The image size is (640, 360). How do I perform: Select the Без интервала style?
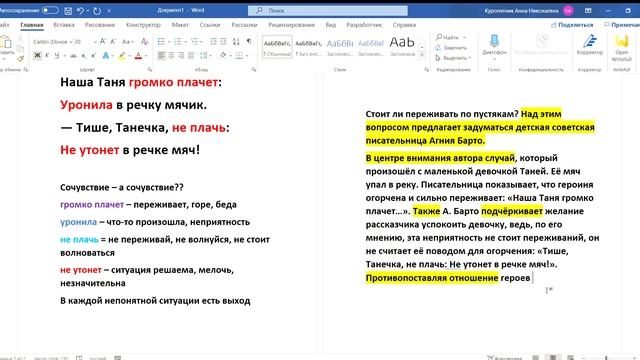308,47
